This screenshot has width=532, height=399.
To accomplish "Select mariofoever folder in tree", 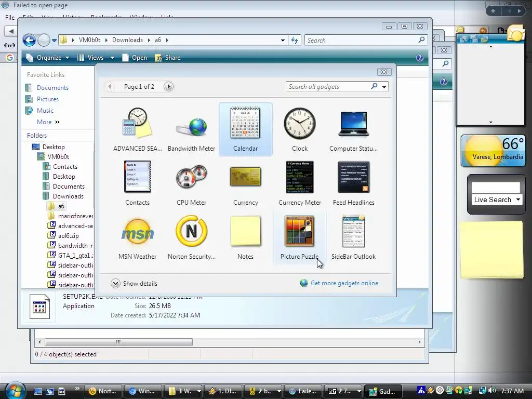I will (x=75, y=216).
